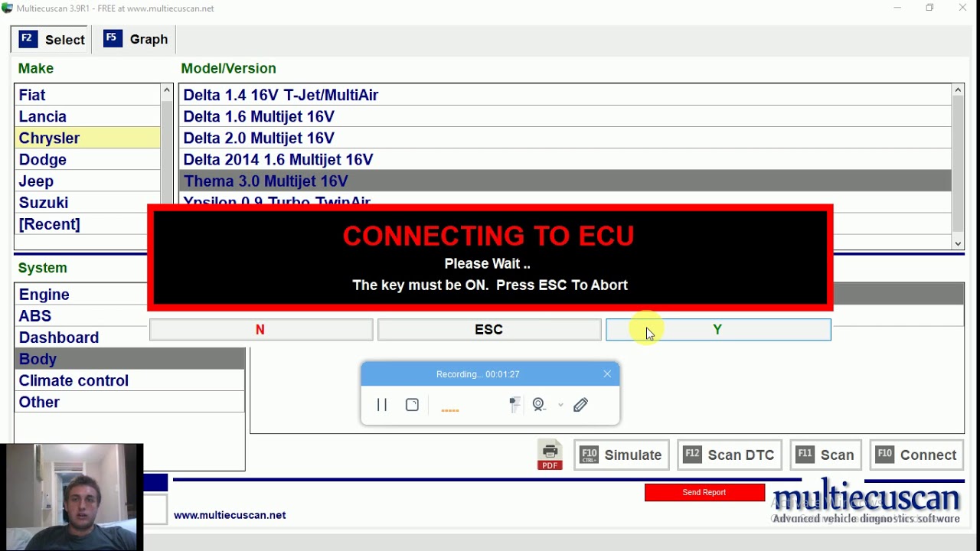Viewport: 980px width, 551px height.
Task: Select Dashboard system
Action: (x=81, y=337)
